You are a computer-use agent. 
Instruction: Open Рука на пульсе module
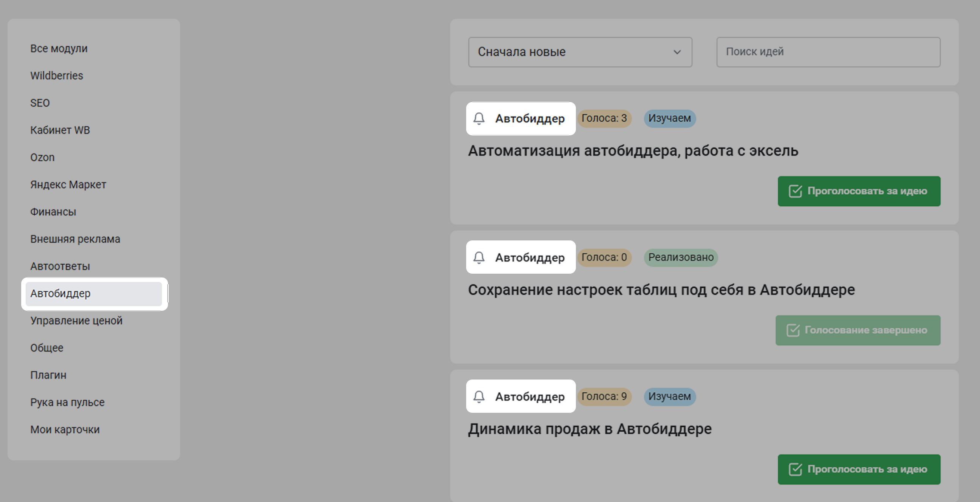click(x=67, y=402)
